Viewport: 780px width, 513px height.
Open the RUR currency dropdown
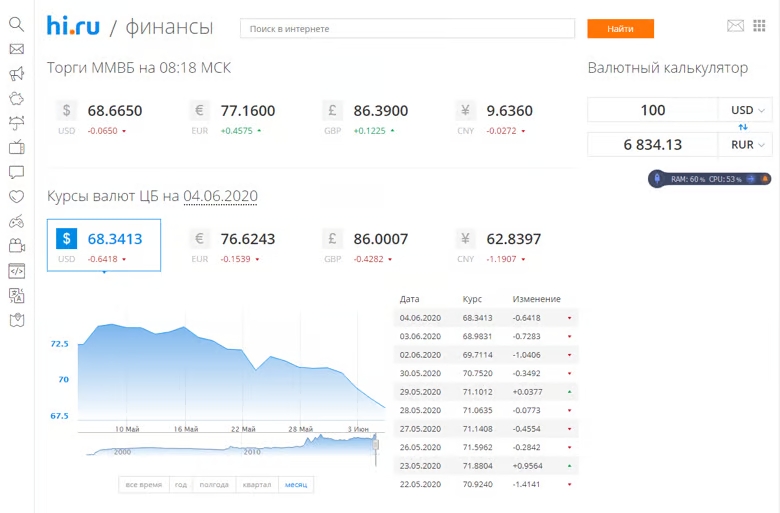click(x=745, y=145)
